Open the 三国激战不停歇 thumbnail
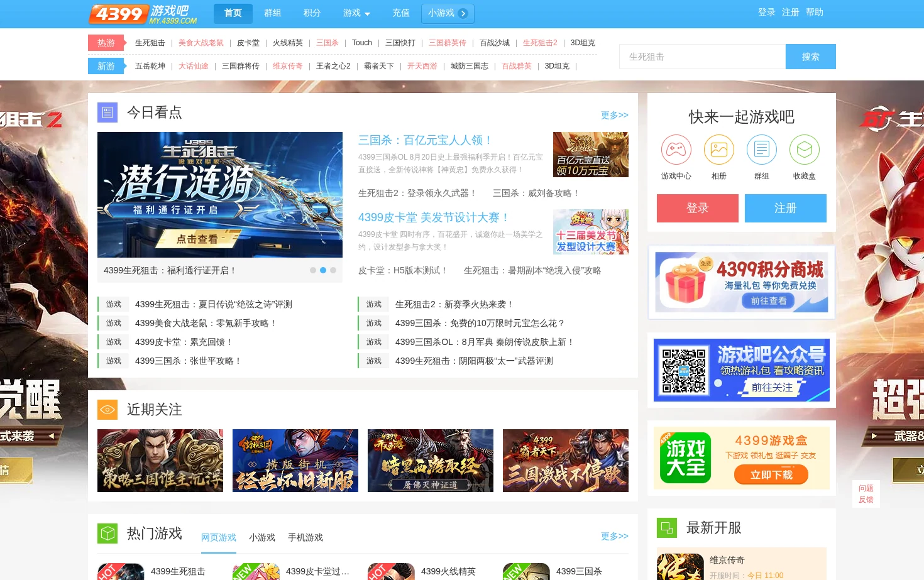This screenshot has width=924, height=580. (x=566, y=461)
